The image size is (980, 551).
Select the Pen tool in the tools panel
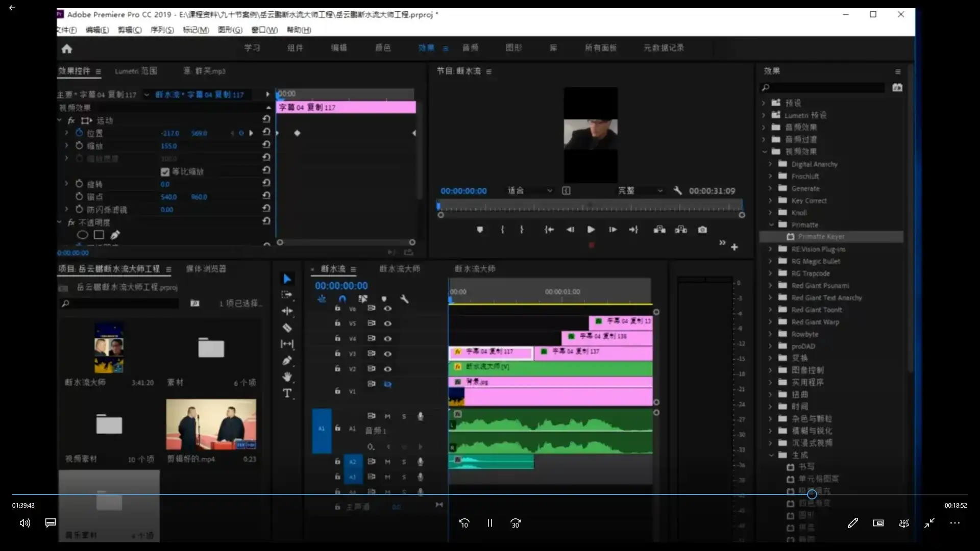pyautogui.click(x=287, y=361)
